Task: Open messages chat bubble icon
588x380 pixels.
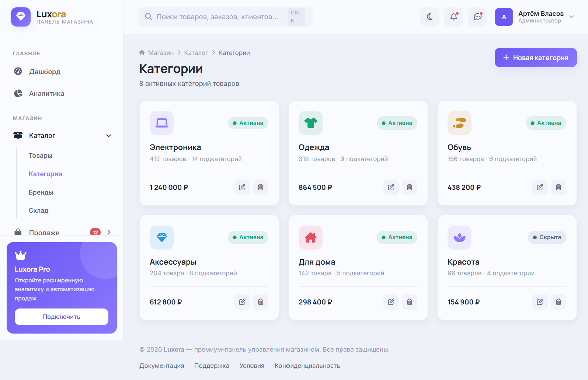Action: coord(478,17)
